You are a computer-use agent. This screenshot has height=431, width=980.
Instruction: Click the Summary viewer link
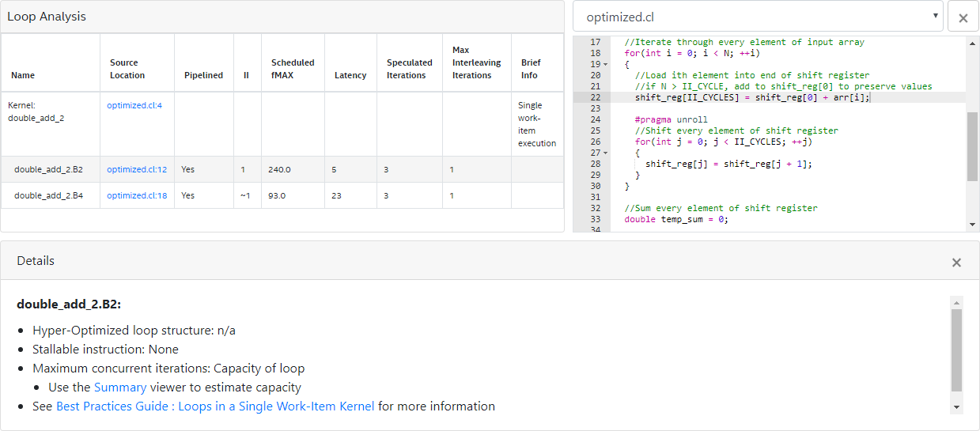coord(120,388)
